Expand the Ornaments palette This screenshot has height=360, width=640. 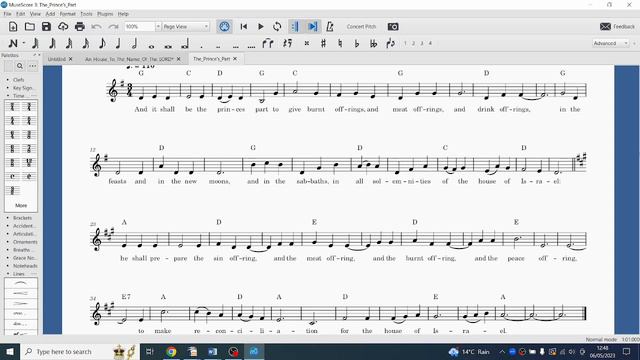24,242
